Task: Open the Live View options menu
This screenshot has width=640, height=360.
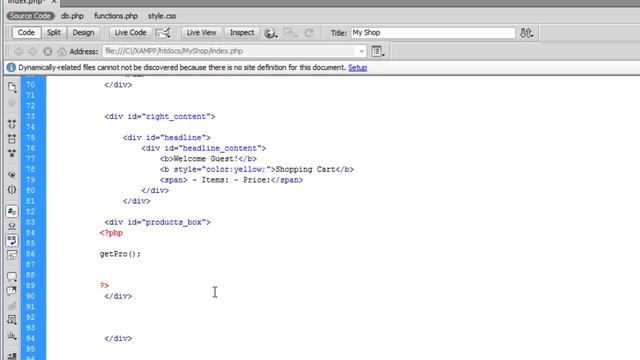Action: (378, 51)
